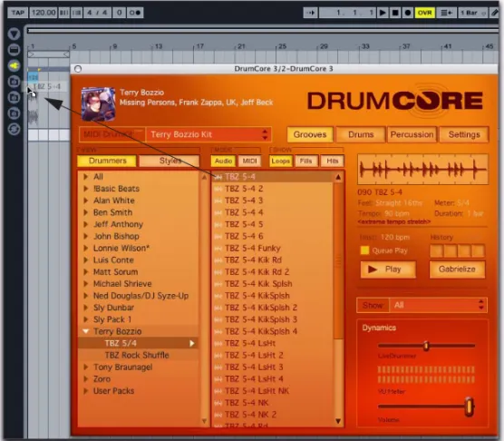This screenshot has width=504, height=441.
Task: Select the Matt Sorum drummer row
Action: click(138, 272)
